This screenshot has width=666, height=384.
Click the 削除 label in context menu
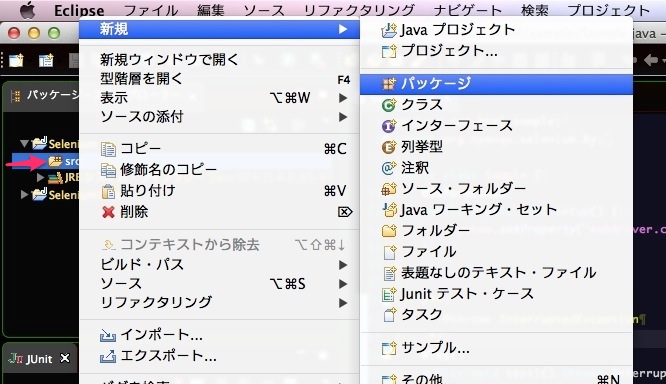134,212
